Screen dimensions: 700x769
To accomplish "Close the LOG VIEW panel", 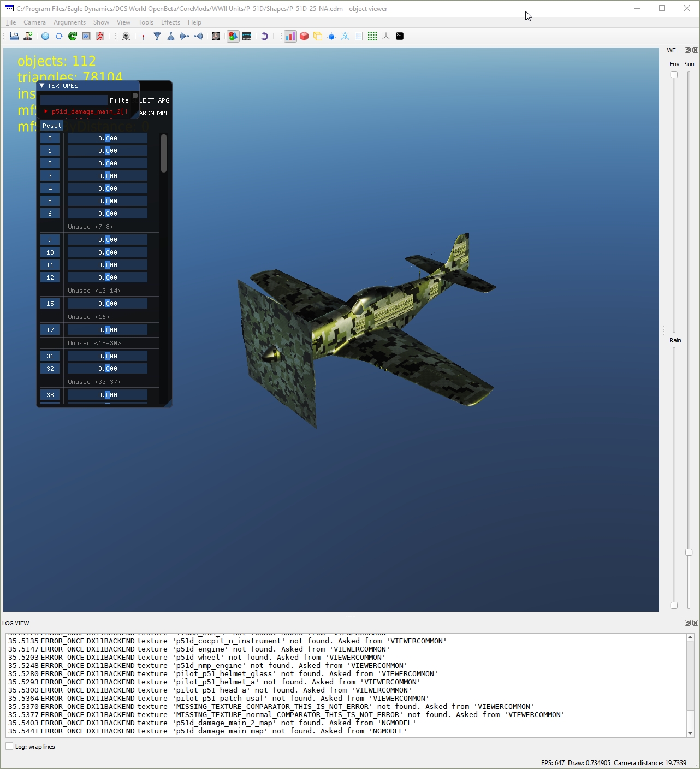I will coord(695,623).
